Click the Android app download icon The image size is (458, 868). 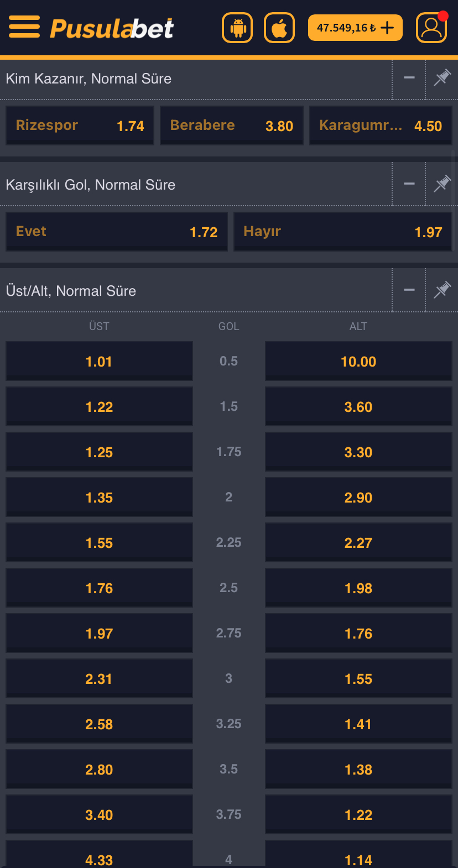point(237,27)
